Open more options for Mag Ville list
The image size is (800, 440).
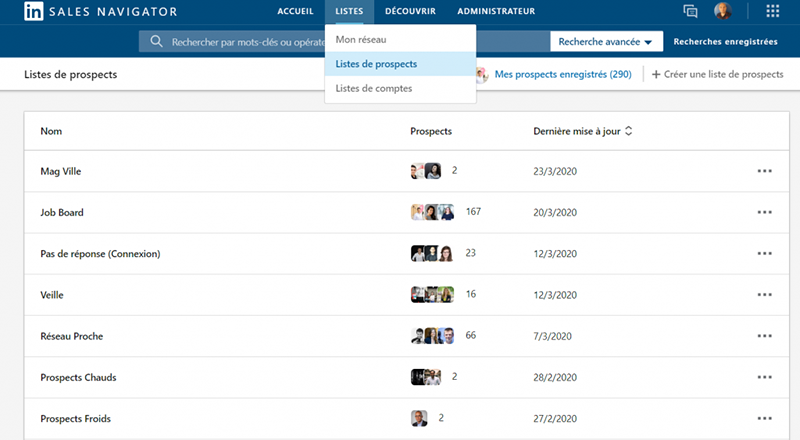tap(765, 171)
